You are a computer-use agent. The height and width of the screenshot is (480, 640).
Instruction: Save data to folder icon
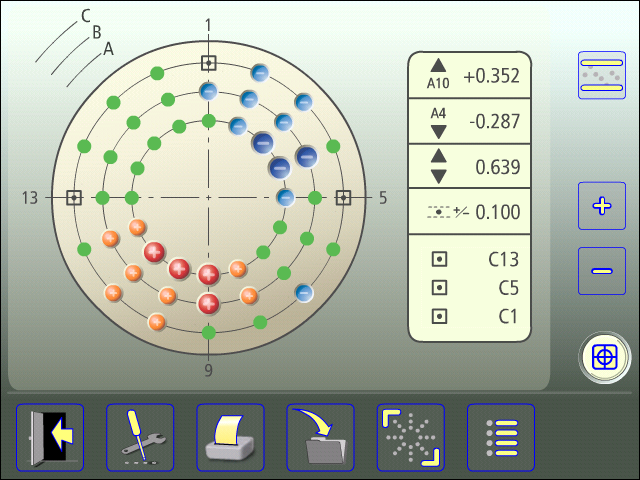click(x=320, y=437)
